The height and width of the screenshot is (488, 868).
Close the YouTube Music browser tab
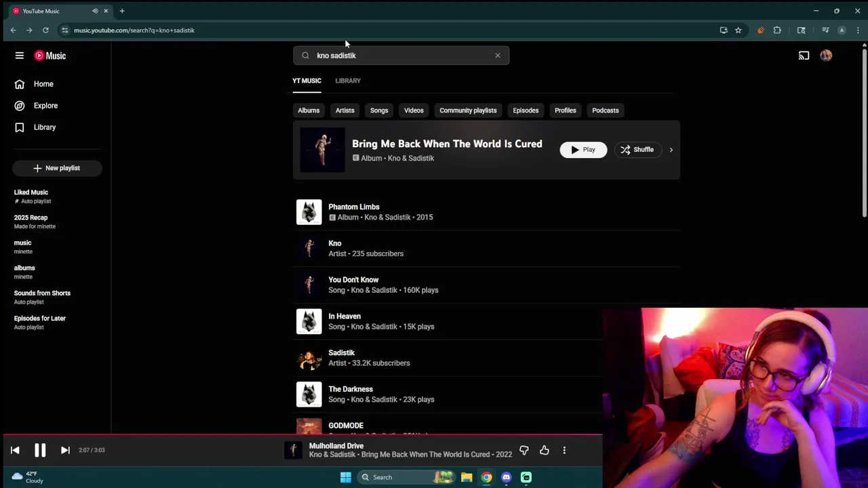106,11
